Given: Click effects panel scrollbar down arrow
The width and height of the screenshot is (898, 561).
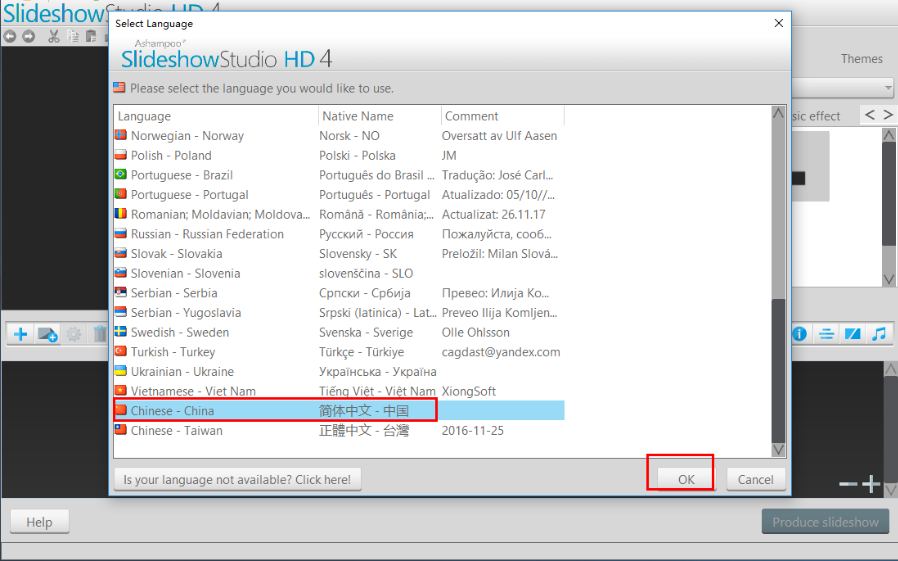Looking at the screenshot, I should (888, 279).
